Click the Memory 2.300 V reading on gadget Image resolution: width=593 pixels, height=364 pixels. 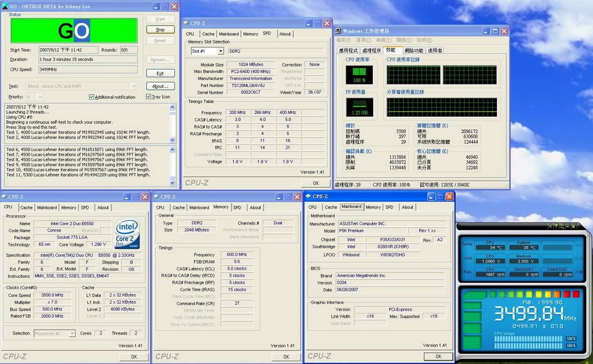tap(523, 261)
